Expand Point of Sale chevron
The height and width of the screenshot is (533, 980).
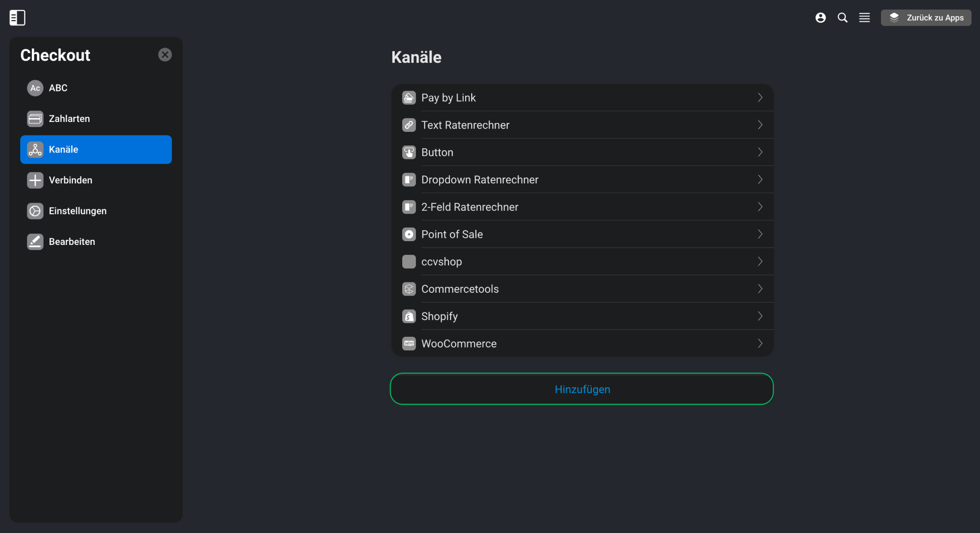click(760, 234)
